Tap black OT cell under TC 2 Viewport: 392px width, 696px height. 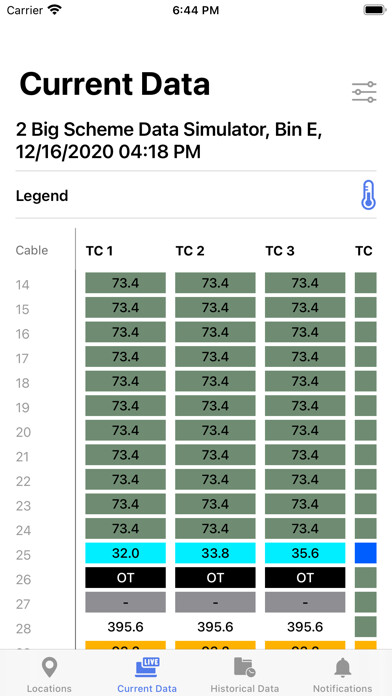(x=215, y=577)
